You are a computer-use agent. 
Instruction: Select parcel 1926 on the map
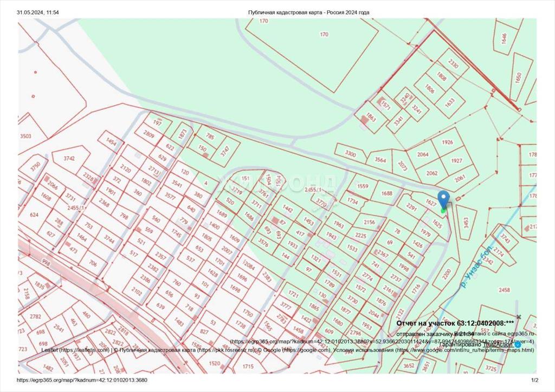point(447,142)
